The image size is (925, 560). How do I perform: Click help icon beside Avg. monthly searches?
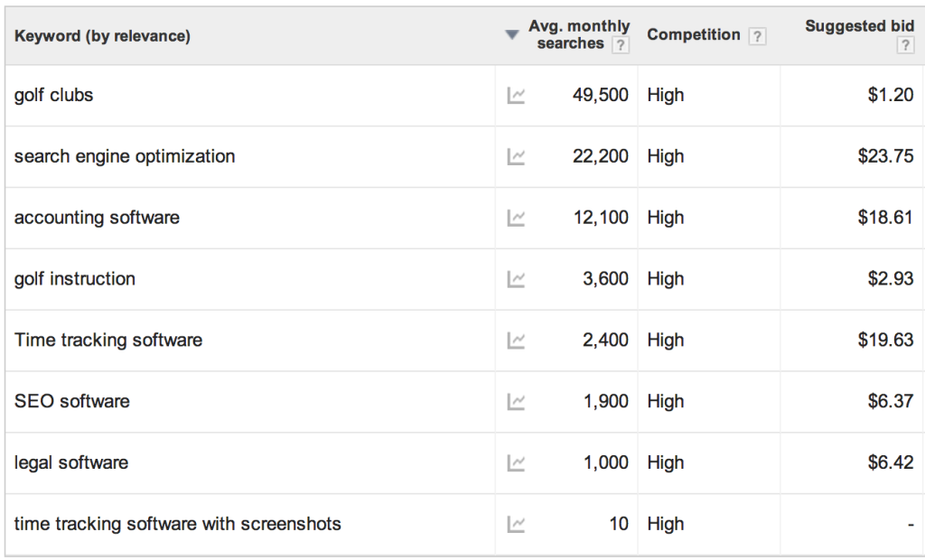tap(620, 45)
